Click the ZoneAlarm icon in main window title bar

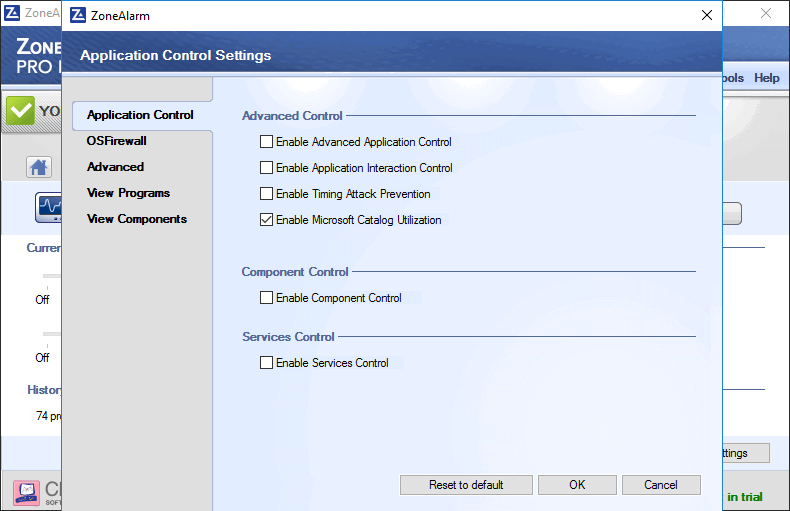(x=12, y=13)
